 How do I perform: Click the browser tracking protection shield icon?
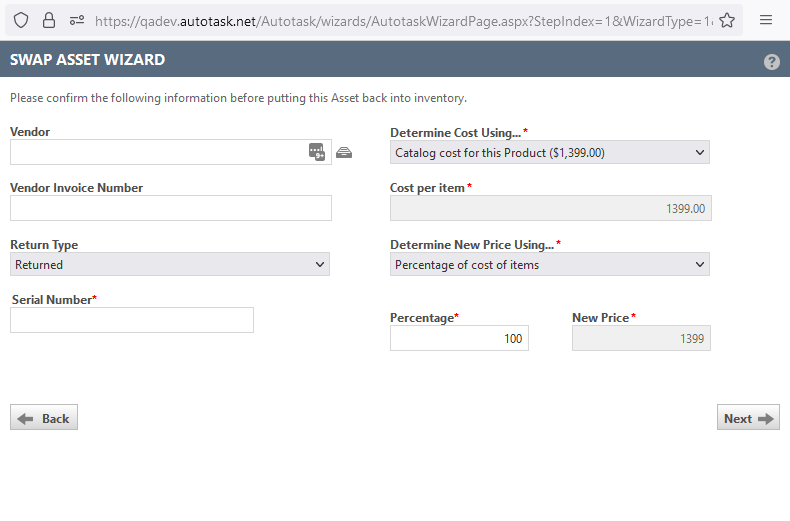pyautogui.click(x=21, y=20)
